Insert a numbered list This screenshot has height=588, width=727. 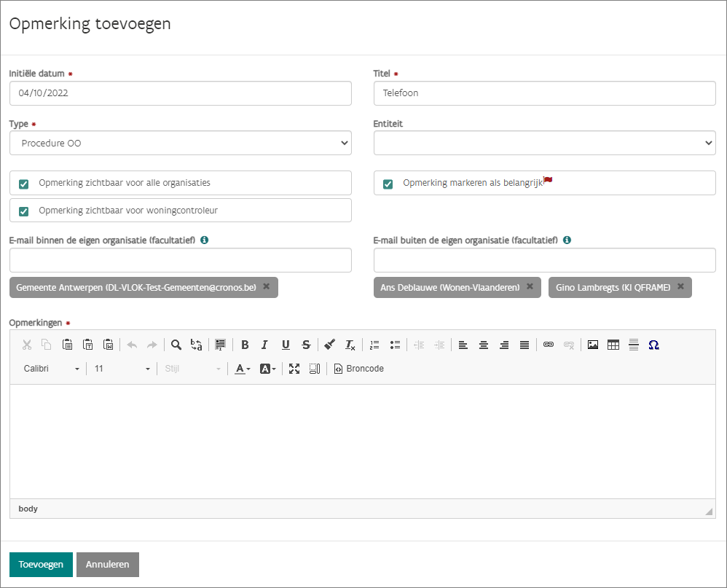pyautogui.click(x=374, y=345)
